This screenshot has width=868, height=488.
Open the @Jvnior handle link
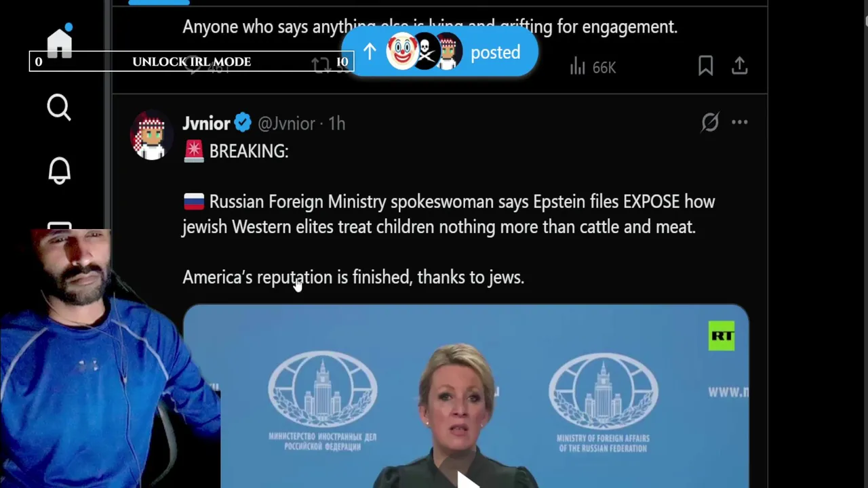tap(286, 123)
